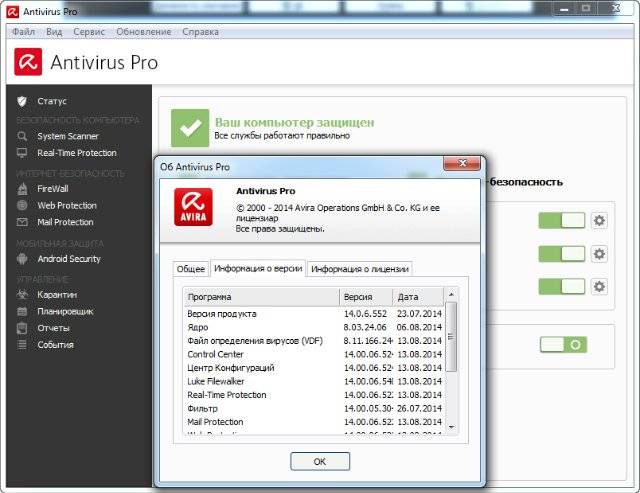Switch off the first green protection toggle
Screen dimensions: 640x493
(562, 221)
